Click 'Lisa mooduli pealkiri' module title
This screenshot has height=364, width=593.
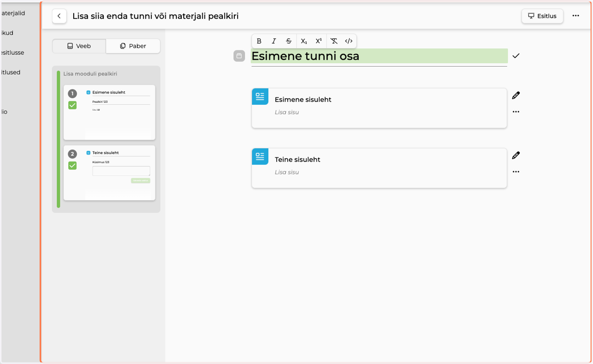(90, 74)
